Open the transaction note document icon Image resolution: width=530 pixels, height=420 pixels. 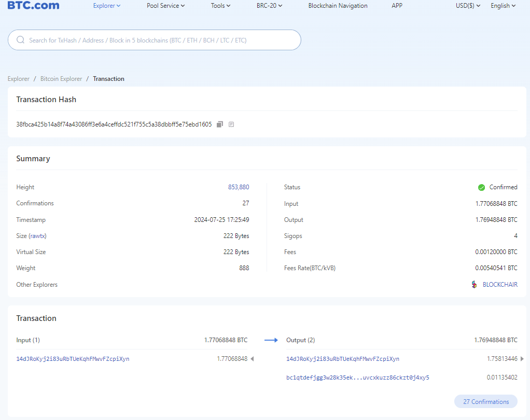click(231, 124)
